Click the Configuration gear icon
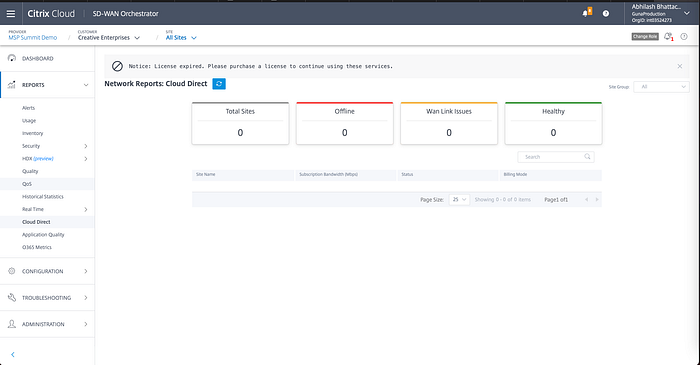700x365 pixels. coord(12,271)
